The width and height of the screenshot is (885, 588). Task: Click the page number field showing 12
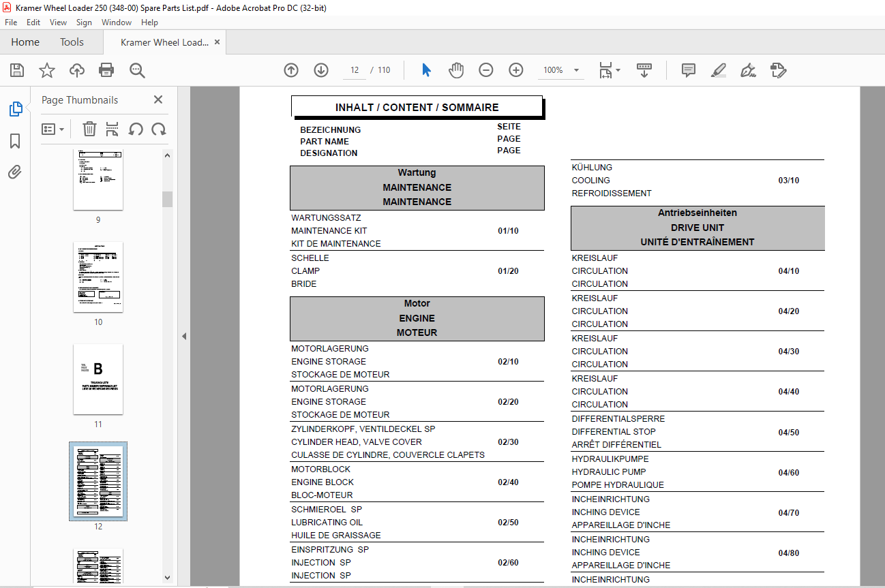(x=355, y=70)
